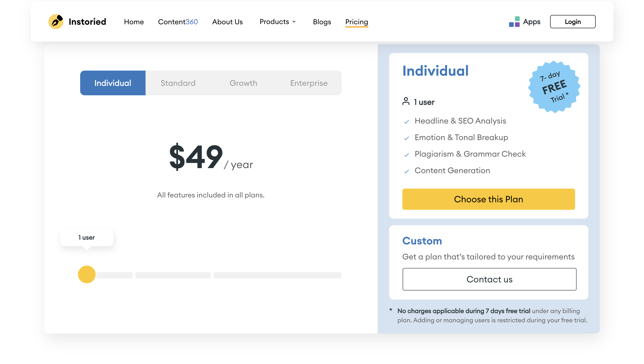Screen dimensions: 644x364
Task: Click the Login button
Action: coord(572,21)
